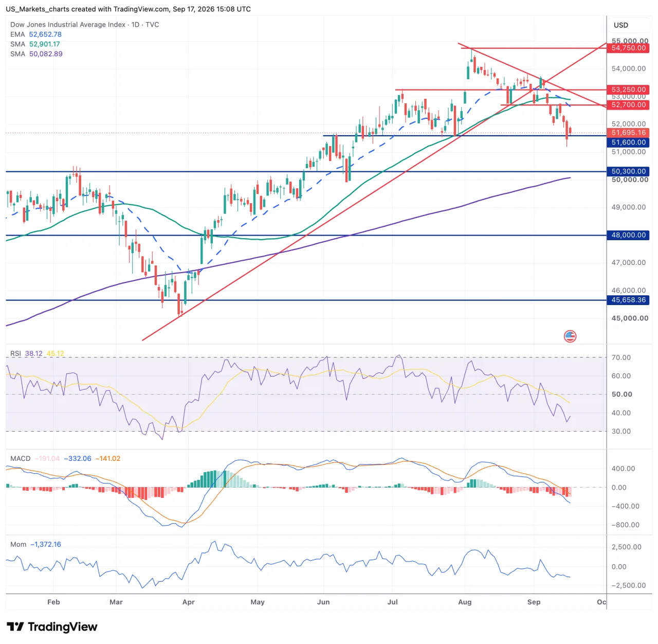Click the Jun label on time axis
Screen dimensions: 658x644
coord(323,602)
